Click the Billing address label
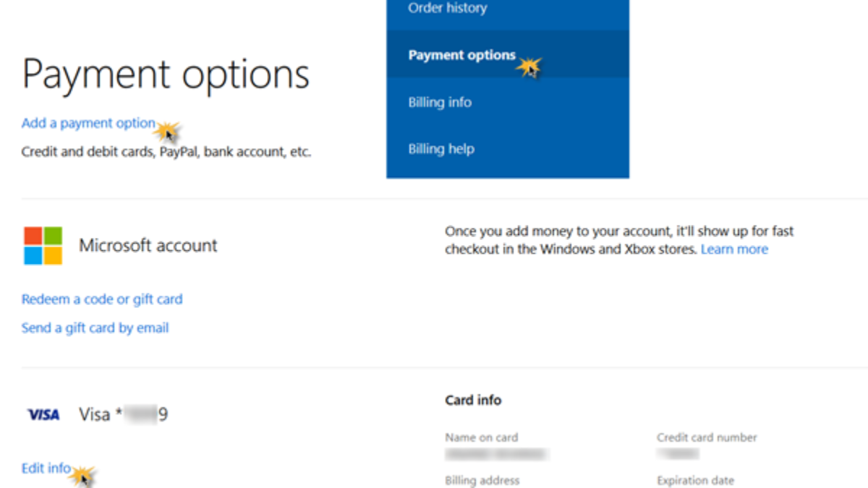This screenshot has width=868, height=488. tap(482, 481)
